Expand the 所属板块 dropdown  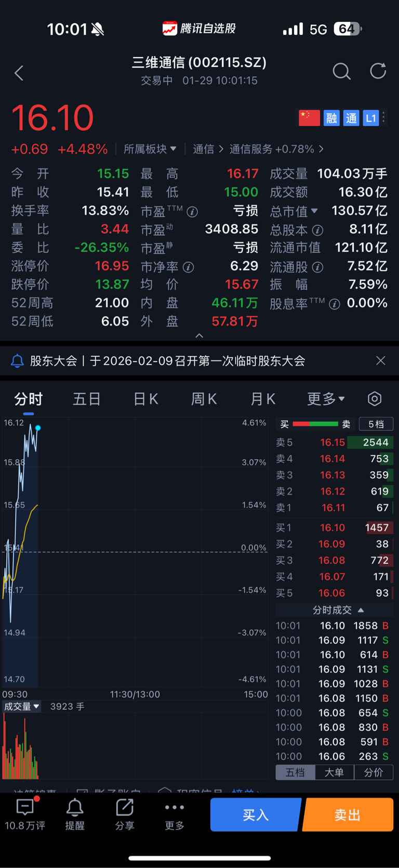point(150,149)
